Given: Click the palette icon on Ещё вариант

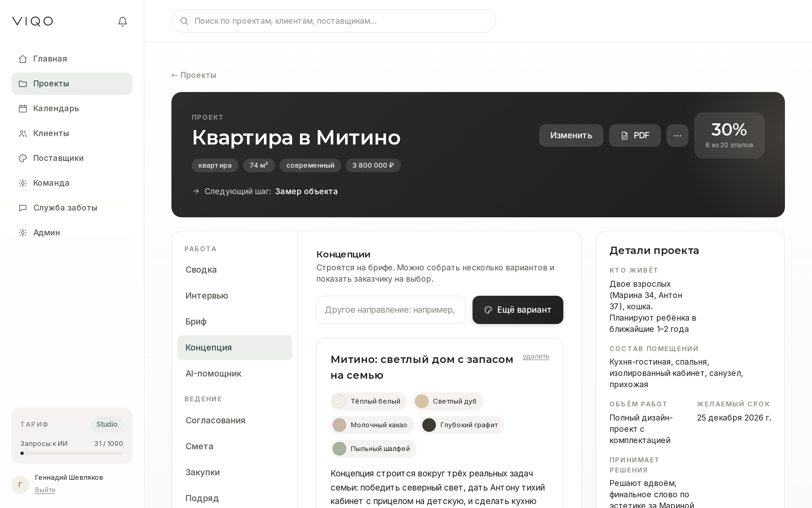Looking at the screenshot, I should coord(488,310).
